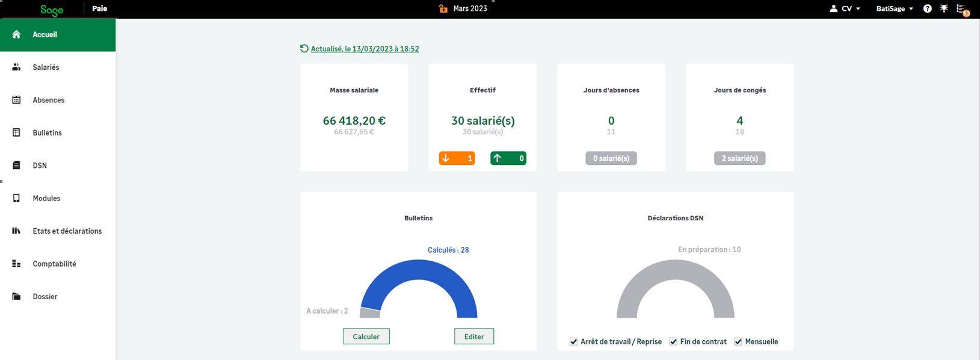Click the Effectif card title

point(482,90)
